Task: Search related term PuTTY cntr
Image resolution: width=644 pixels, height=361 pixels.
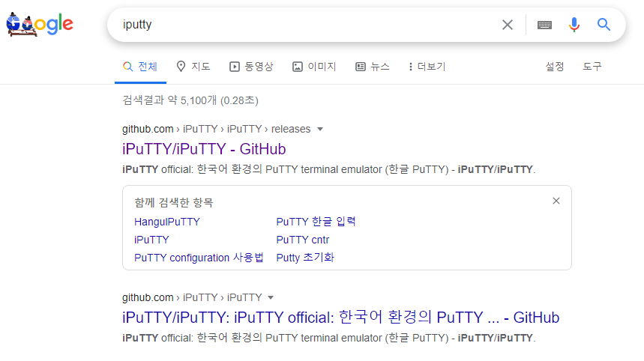Action: coord(303,240)
